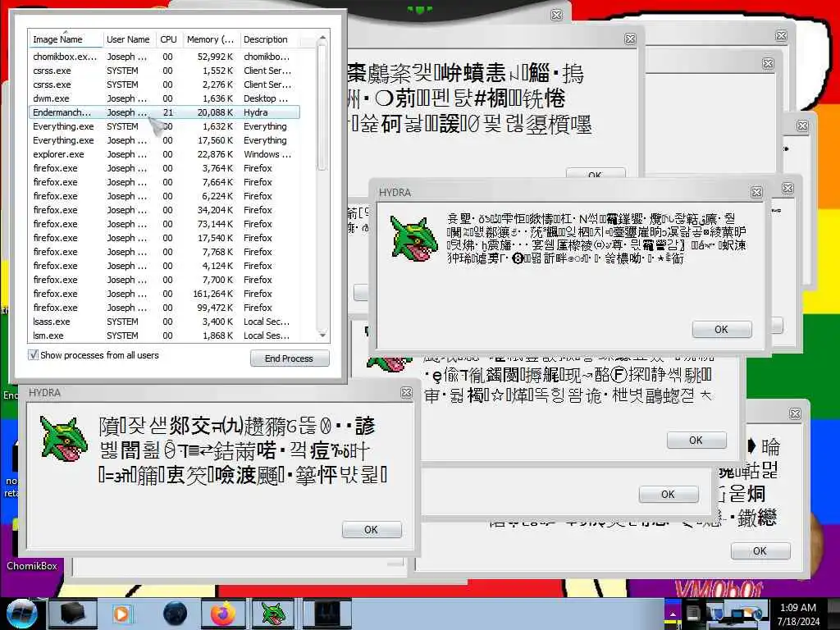Sort processes by Description column
The image size is (840, 630).
[x=269, y=39]
